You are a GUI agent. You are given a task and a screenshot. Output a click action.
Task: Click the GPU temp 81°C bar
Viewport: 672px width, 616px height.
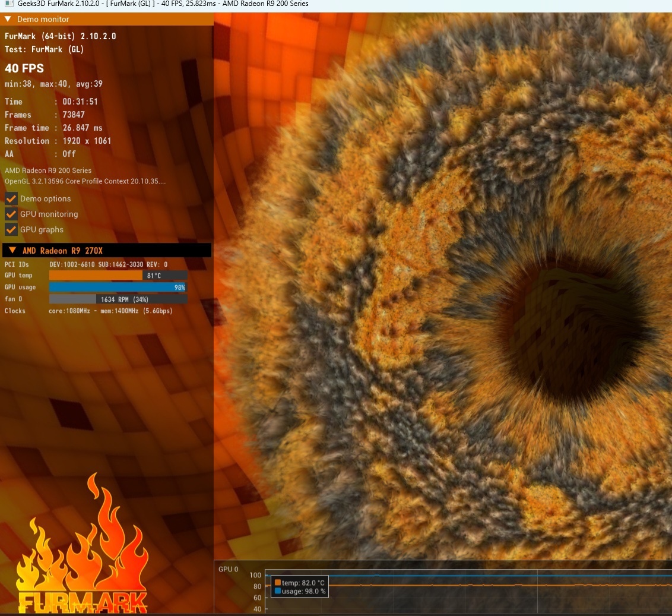click(118, 276)
